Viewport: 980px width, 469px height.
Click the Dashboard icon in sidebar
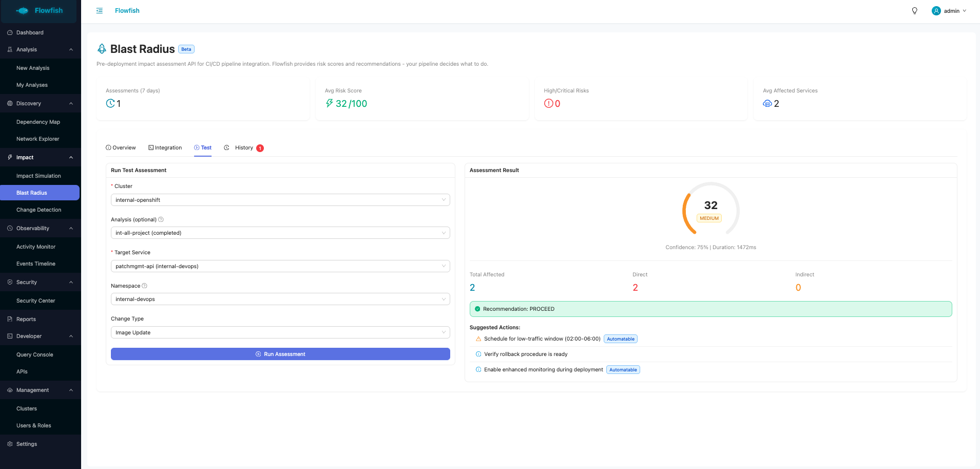click(x=10, y=32)
